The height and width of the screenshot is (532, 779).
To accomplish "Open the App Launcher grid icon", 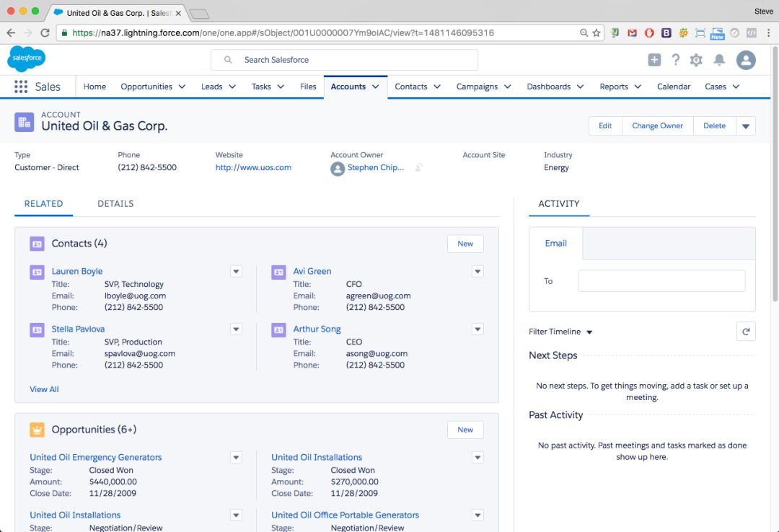I will [21, 87].
